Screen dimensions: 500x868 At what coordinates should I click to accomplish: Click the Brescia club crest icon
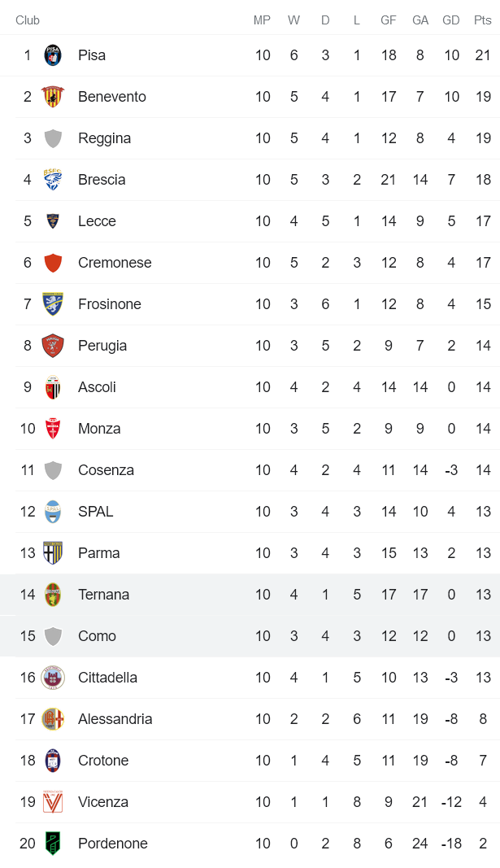(x=53, y=180)
